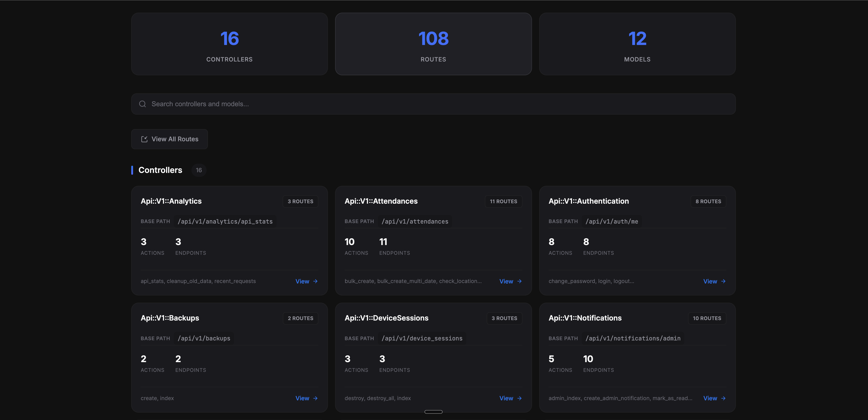This screenshot has width=868, height=420.
Task: Click the Api::V1::DeviceSessions card title
Action: (x=386, y=318)
